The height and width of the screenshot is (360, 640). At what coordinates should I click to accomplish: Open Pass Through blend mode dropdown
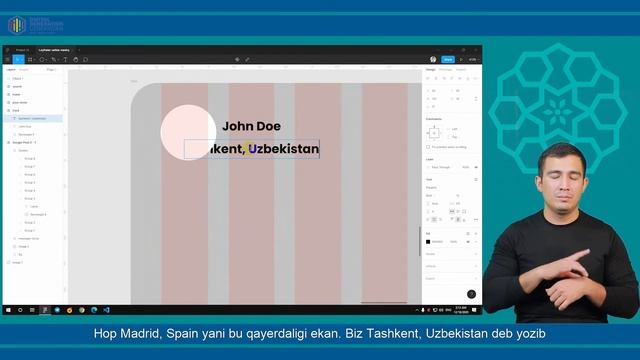(442, 167)
